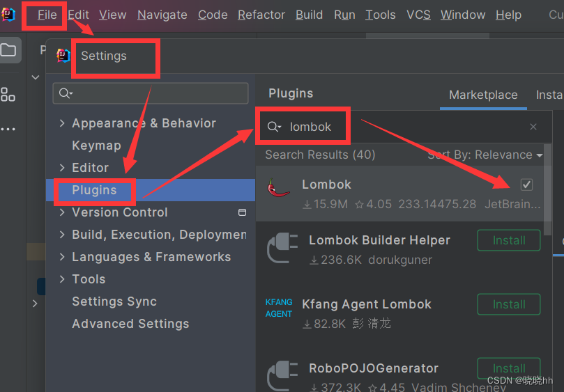
Task: Select the Plugins settings page
Action: [151, 190]
